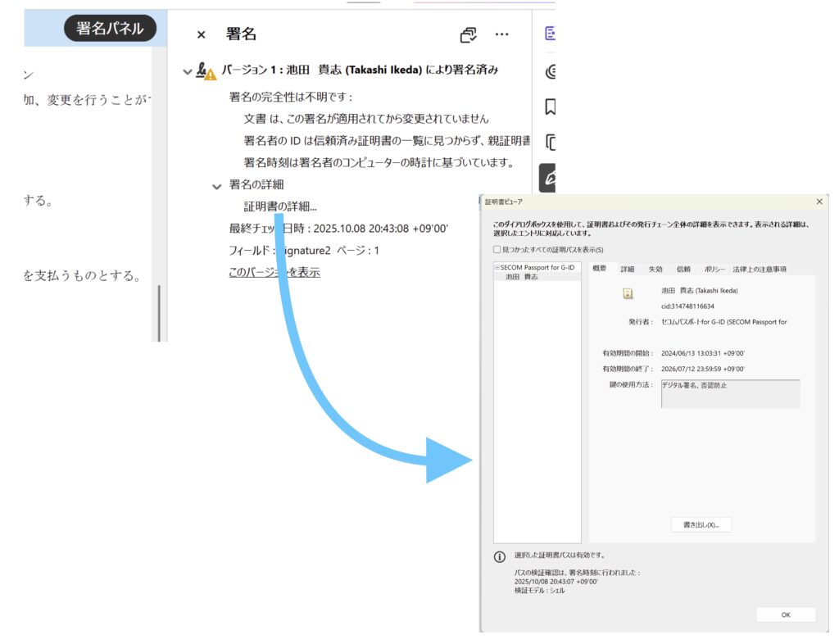Enable 見つかったすべての証明パスを表示 checkbox
Viewport: 839px width, 644px height.
click(496, 250)
